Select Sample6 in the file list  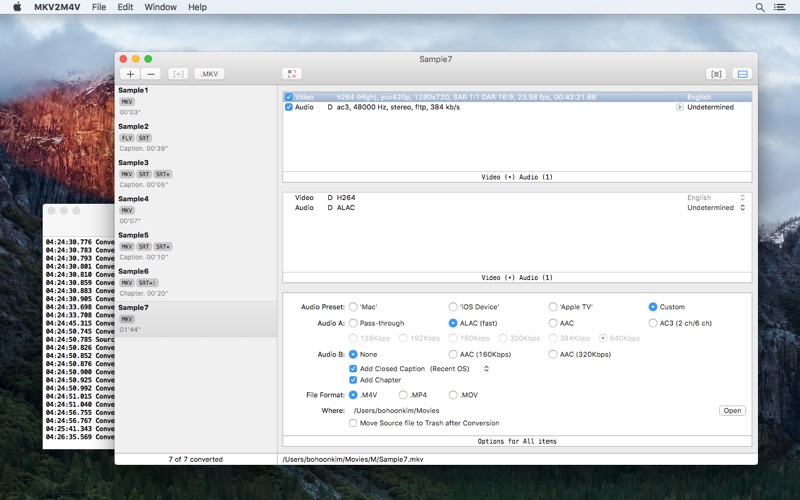point(196,284)
